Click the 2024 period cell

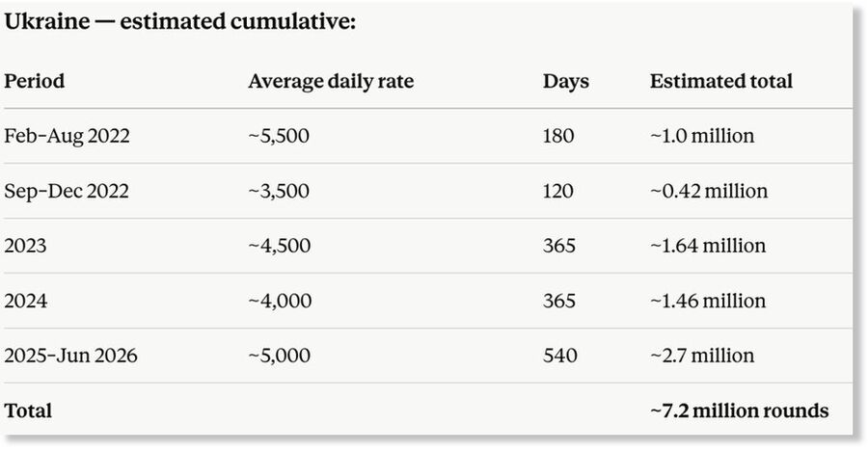click(26, 301)
